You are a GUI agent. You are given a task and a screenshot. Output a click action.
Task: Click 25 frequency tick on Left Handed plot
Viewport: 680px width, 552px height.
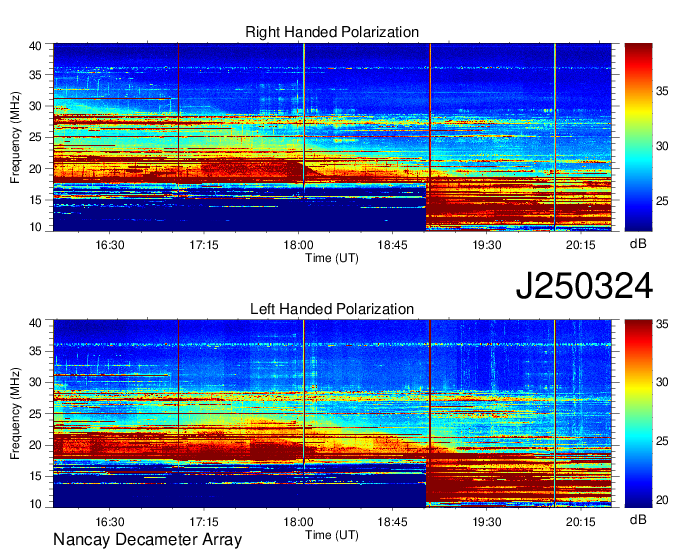[35, 414]
